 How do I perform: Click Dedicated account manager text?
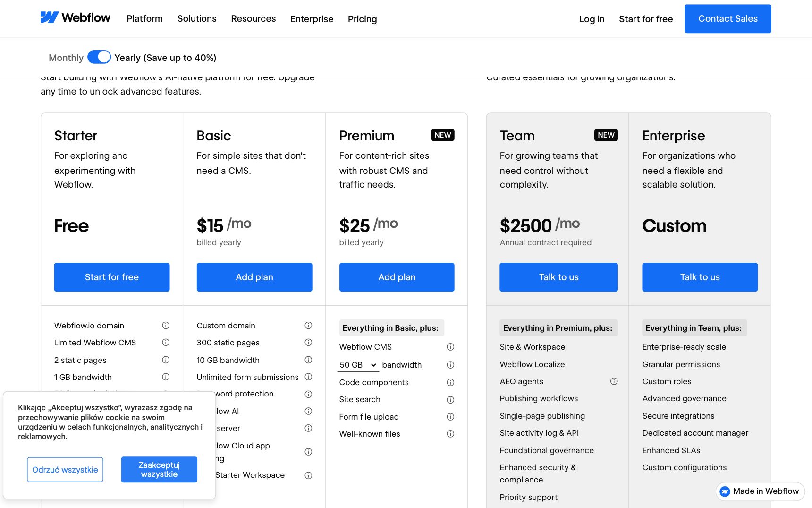[x=695, y=433]
